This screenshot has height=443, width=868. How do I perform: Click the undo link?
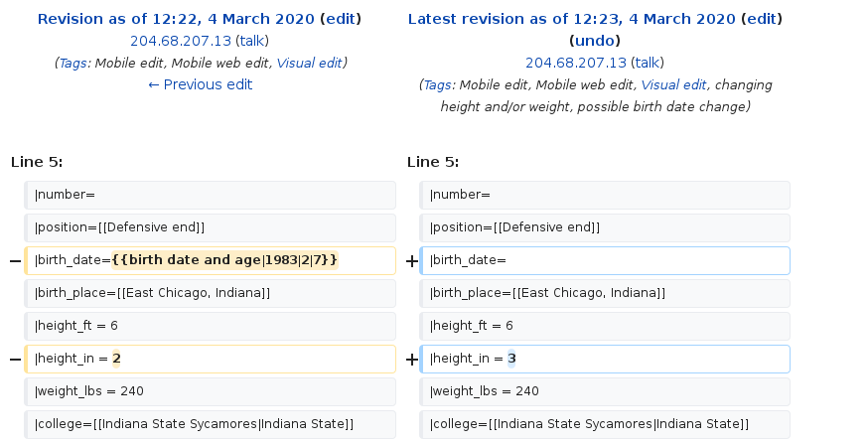[595, 41]
